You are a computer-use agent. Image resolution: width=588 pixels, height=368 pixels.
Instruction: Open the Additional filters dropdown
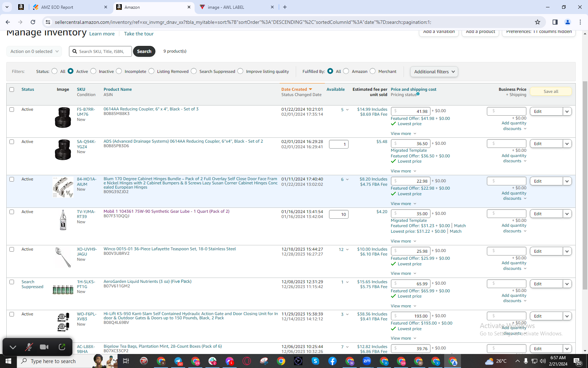(x=434, y=71)
